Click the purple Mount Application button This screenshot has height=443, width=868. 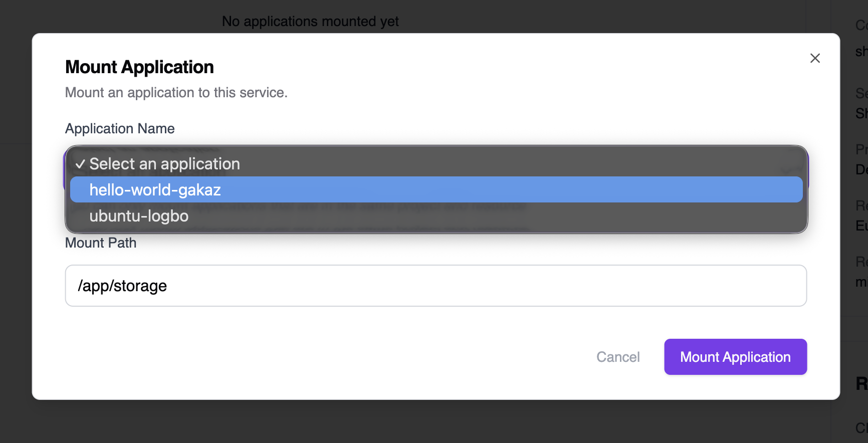click(x=735, y=357)
